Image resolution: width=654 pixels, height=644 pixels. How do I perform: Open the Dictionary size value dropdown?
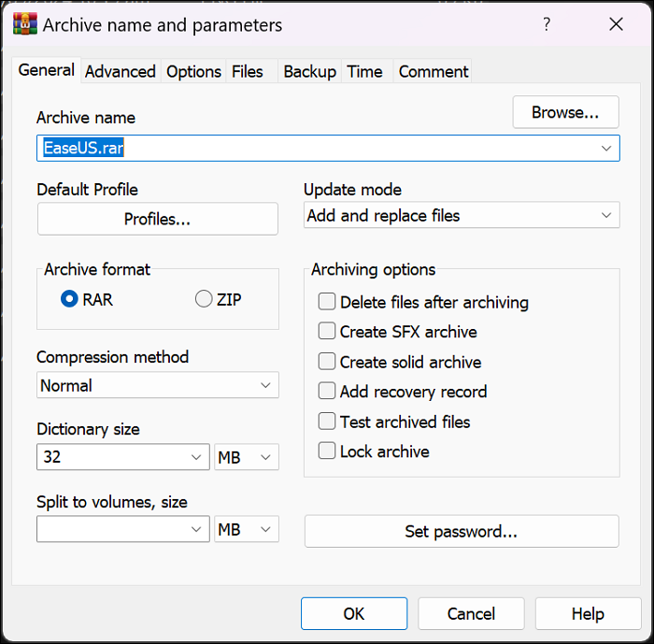(x=197, y=458)
